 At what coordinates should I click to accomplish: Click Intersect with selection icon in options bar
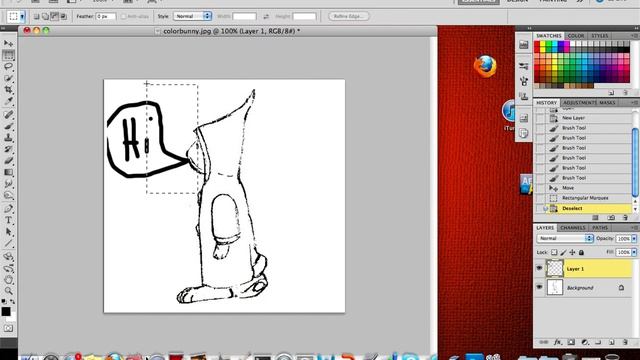[x=63, y=16]
